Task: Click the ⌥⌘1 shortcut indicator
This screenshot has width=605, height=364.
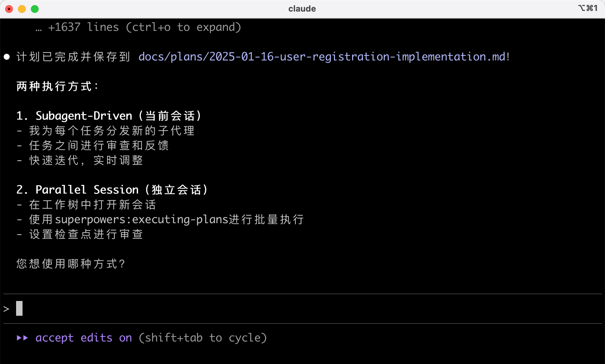Action: pos(588,8)
